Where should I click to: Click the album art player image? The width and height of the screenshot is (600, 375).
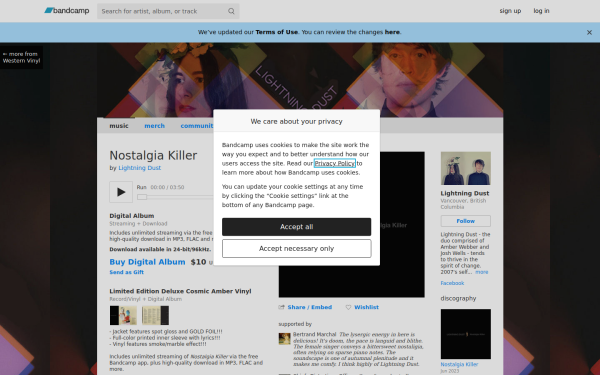coord(402,225)
